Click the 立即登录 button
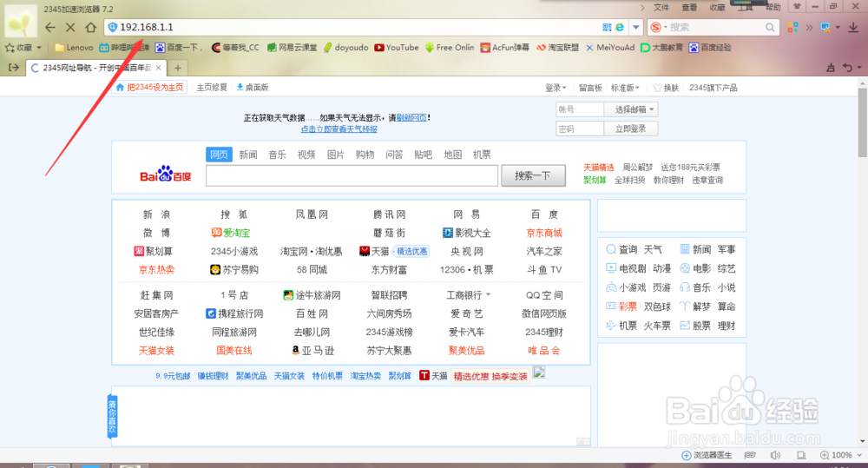This screenshot has height=468, width=868. (631, 129)
